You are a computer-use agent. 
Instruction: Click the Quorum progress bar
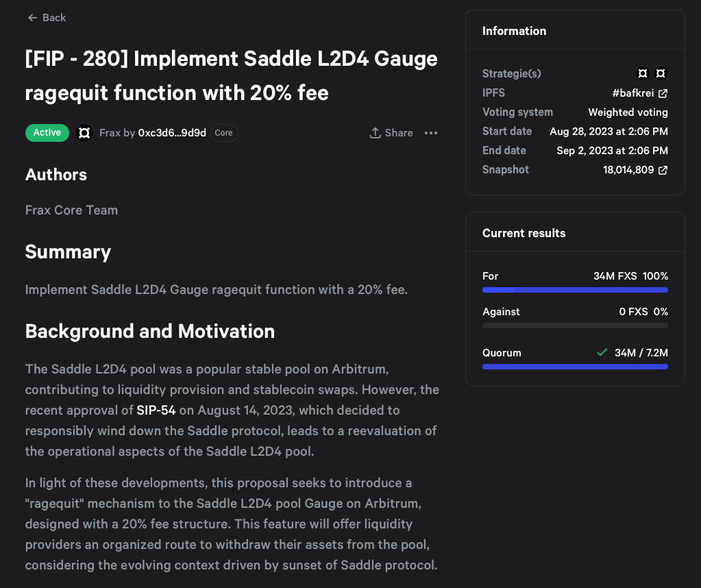(x=575, y=367)
